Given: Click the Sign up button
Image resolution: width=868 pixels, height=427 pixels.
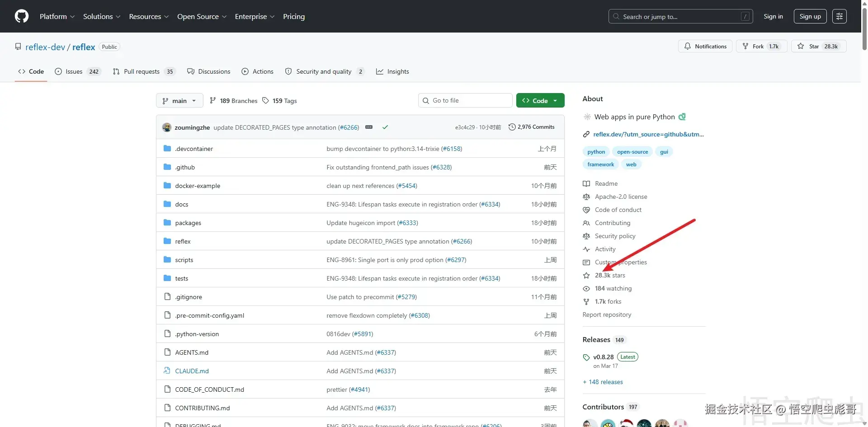Looking at the screenshot, I should pos(810,16).
